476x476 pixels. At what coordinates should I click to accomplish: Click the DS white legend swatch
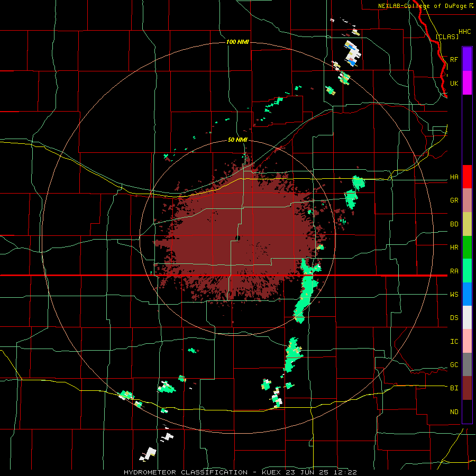pyautogui.click(x=467, y=317)
